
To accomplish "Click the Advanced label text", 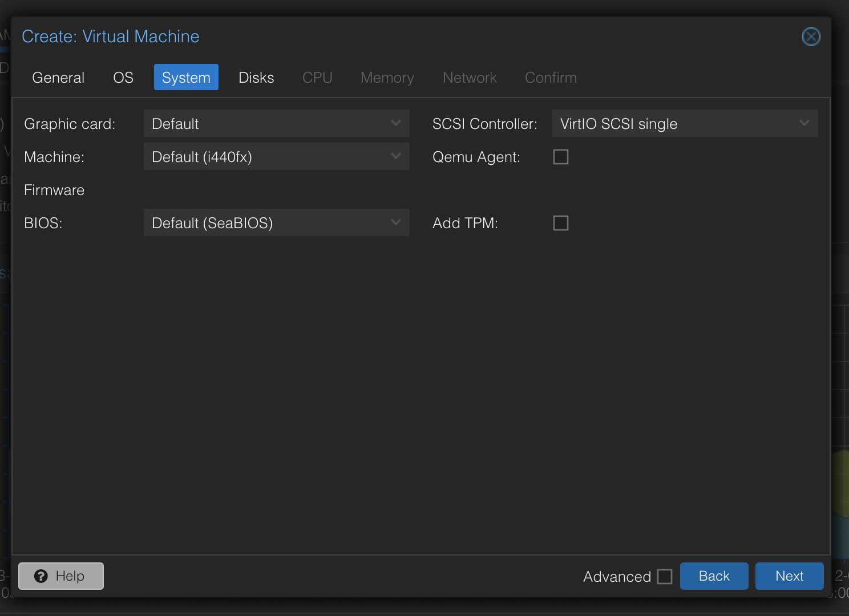I will tap(617, 577).
